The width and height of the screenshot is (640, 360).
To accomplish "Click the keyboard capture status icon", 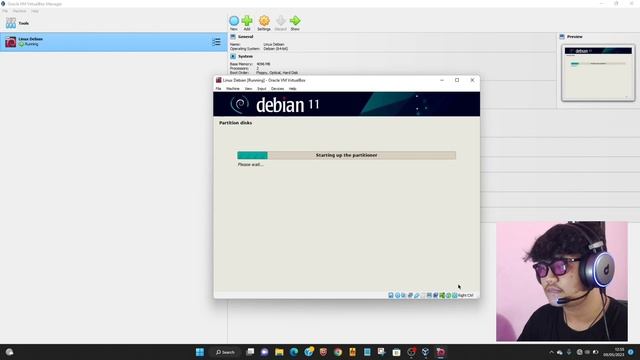I will (455, 295).
